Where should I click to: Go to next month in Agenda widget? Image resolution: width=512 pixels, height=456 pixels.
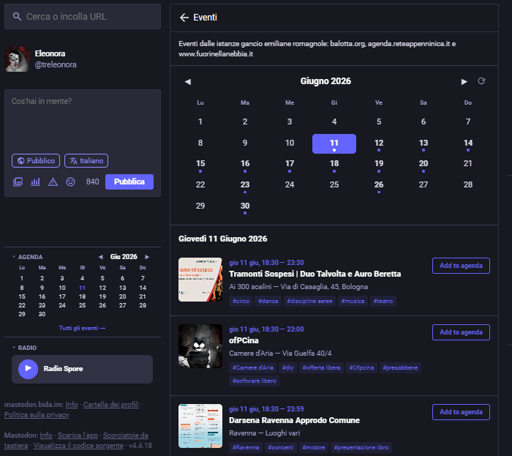pos(147,257)
